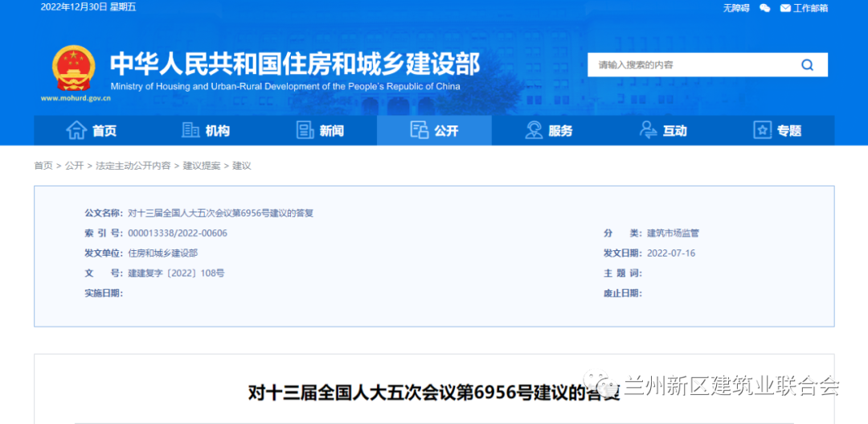This screenshot has height=424, width=868.
Task: Click the 公文名称 value text
Action: point(221,213)
